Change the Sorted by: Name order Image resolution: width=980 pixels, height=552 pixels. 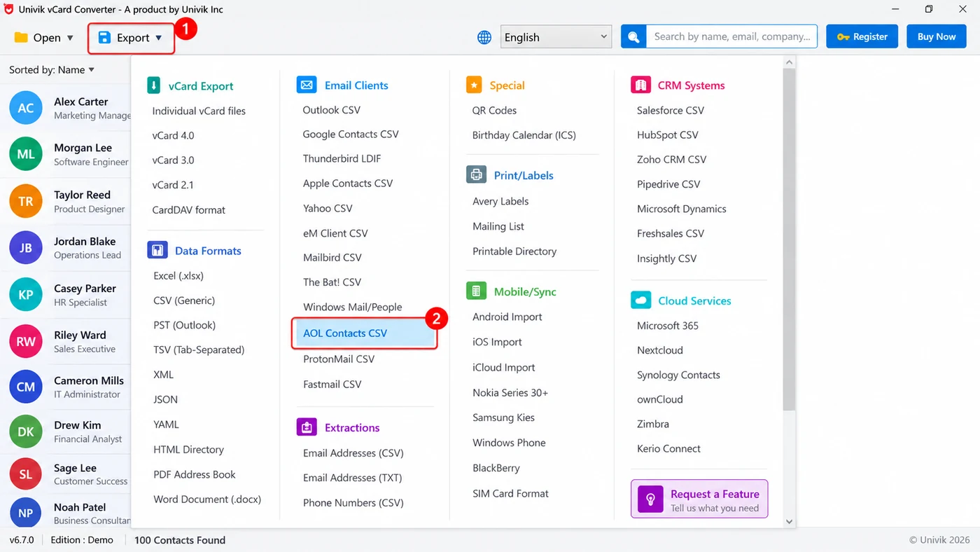[x=52, y=70]
